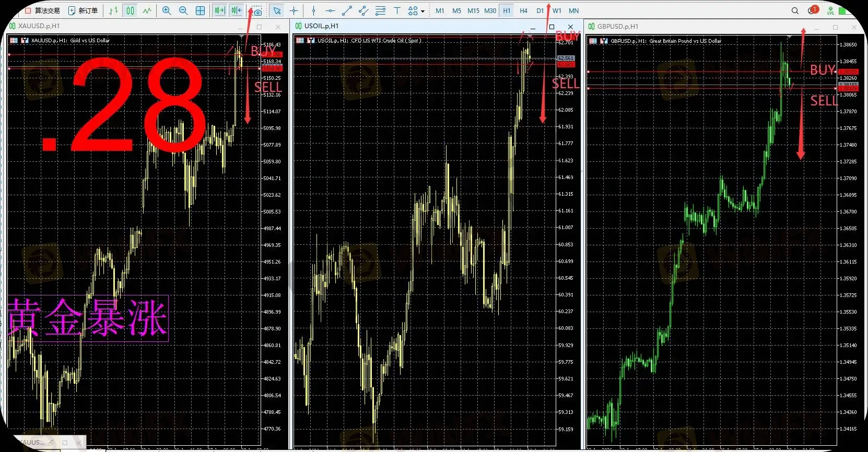This screenshot has height=452, width=868.
Task: Select the M15 timeframe
Action: 473,10
